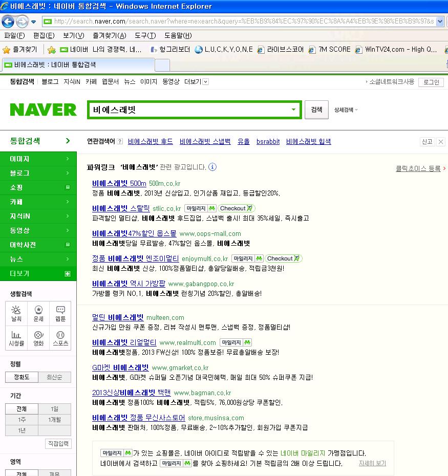Open a new blank browser tab
Viewport: 448px width, 476px height.
[162, 66]
